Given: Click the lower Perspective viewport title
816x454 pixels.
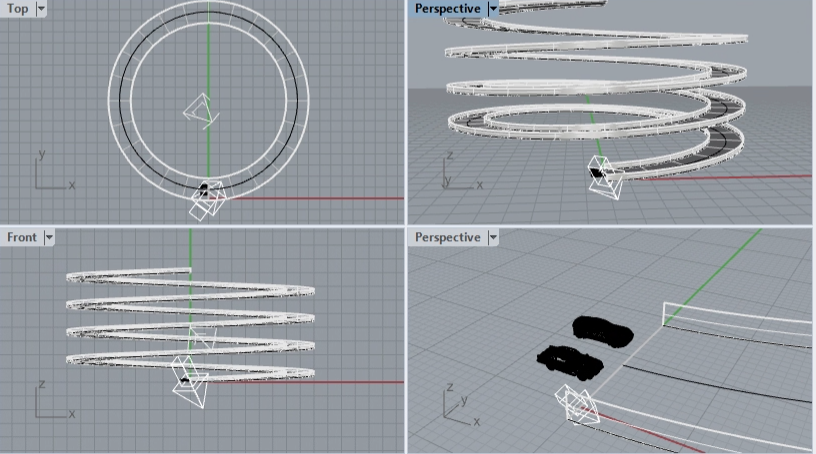Looking at the screenshot, I should (x=447, y=237).
